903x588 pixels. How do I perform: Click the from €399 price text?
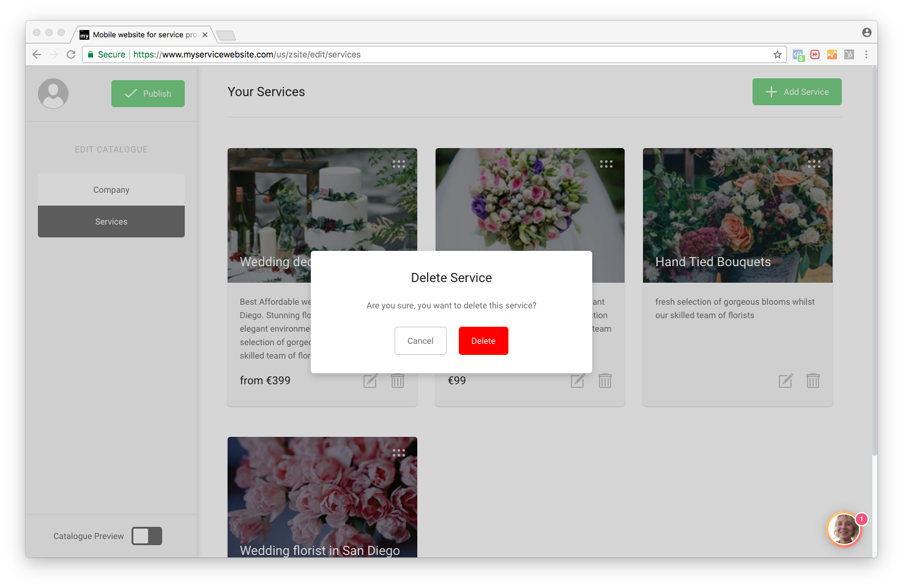(x=265, y=381)
